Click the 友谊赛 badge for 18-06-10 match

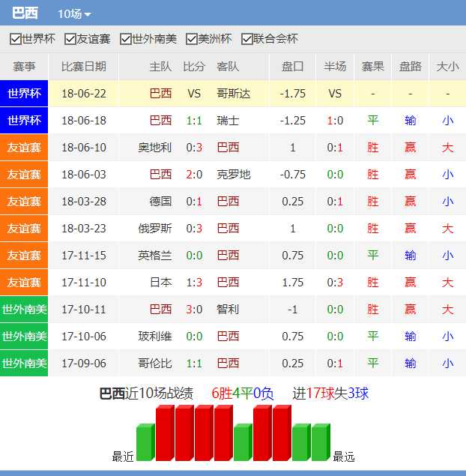24,148
